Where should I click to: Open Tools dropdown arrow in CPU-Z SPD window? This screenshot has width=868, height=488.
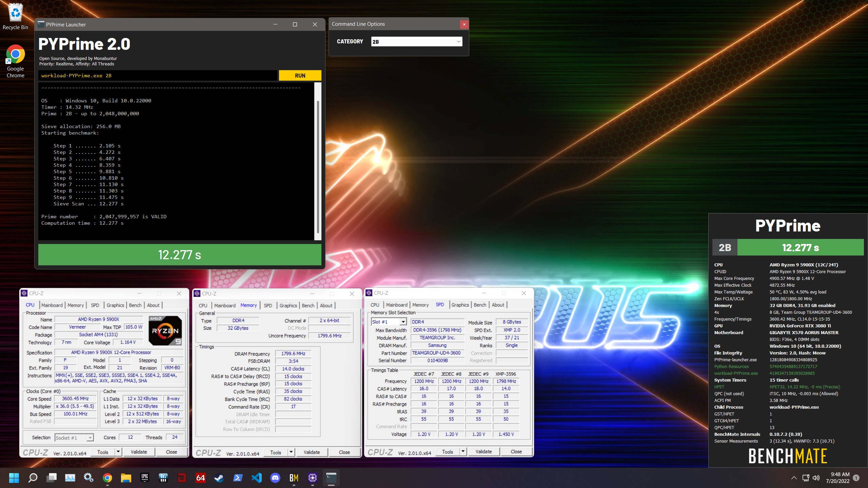pyautogui.click(x=463, y=451)
